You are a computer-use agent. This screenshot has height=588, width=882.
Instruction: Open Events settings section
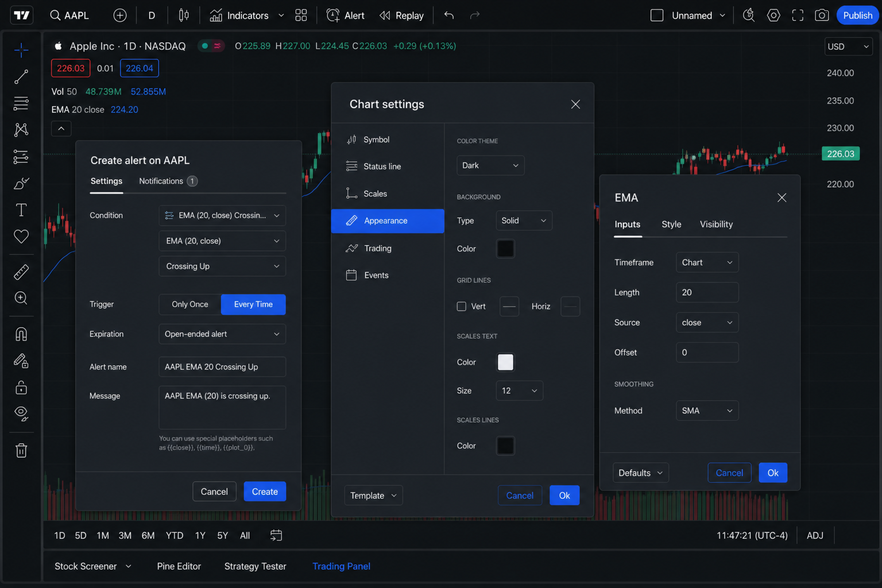(x=388, y=275)
